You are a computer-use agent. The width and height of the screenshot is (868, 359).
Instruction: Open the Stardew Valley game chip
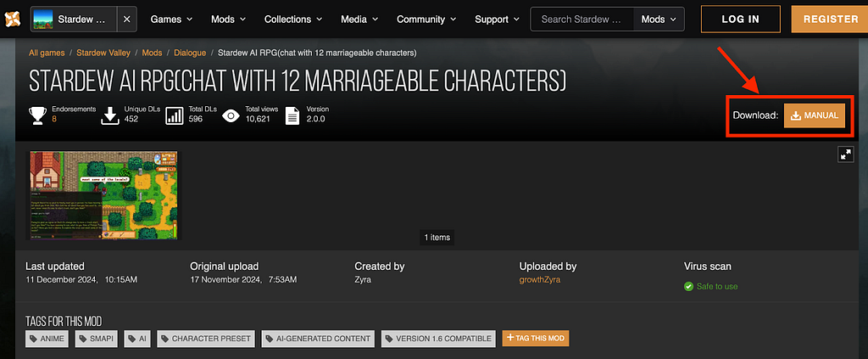(74, 20)
